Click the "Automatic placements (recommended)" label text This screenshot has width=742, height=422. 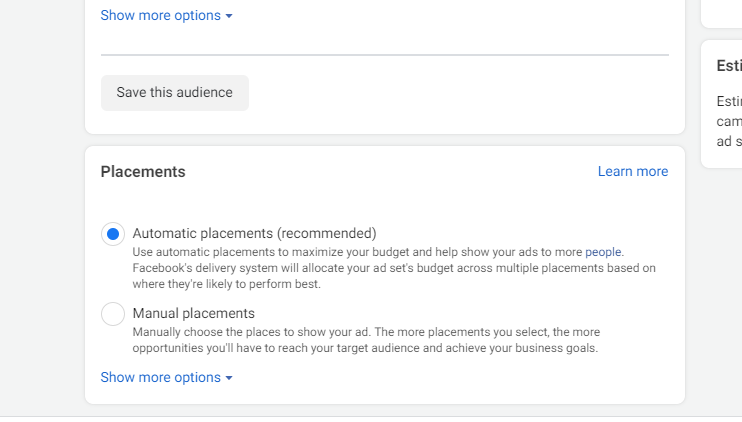[x=254, y=234]
